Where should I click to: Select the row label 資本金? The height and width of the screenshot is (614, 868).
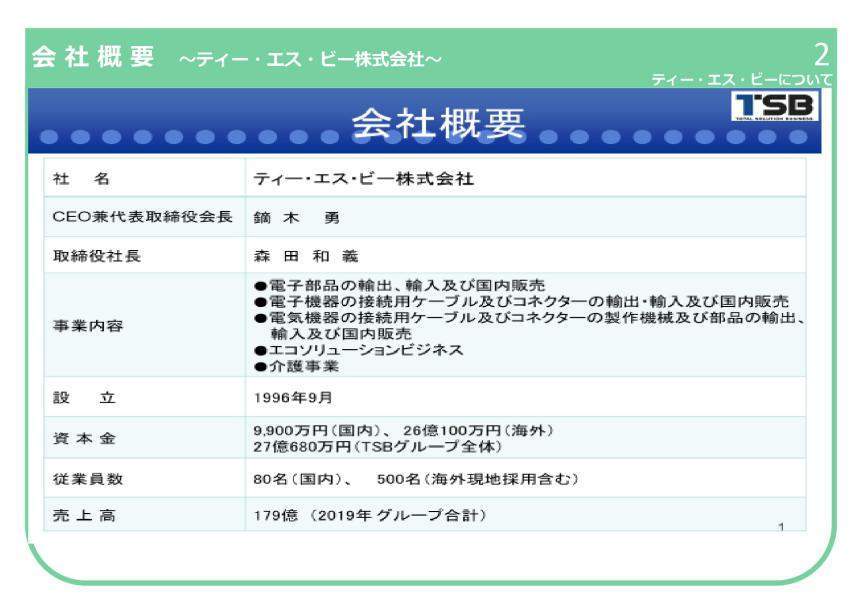click(84, 438)
